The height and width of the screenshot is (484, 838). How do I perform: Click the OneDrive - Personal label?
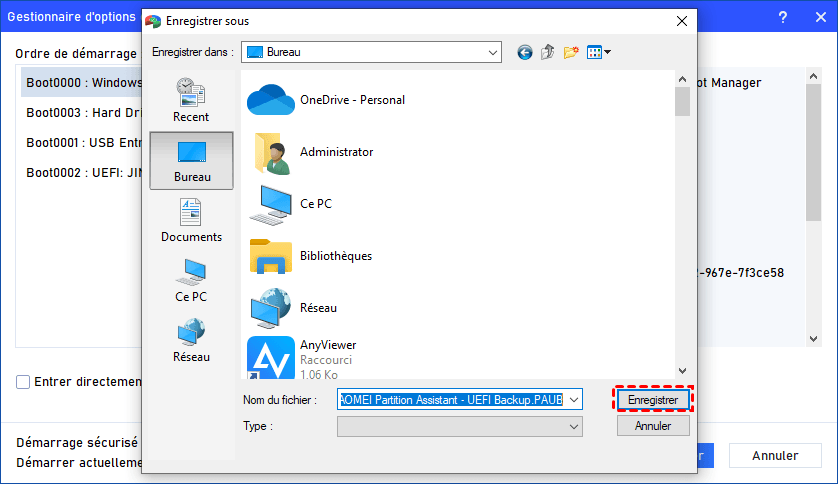click(x=352, y=100)
